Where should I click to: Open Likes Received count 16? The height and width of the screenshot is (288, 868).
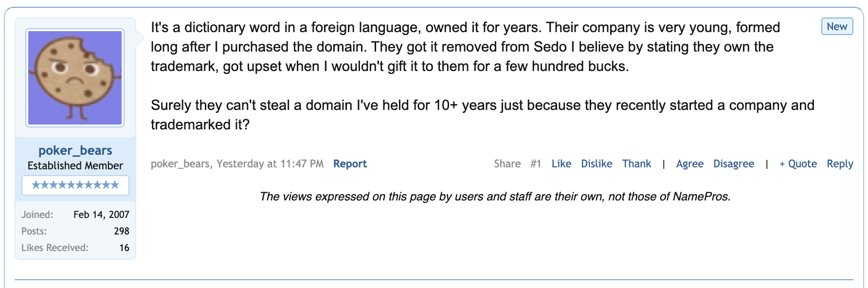click(124, 248)
